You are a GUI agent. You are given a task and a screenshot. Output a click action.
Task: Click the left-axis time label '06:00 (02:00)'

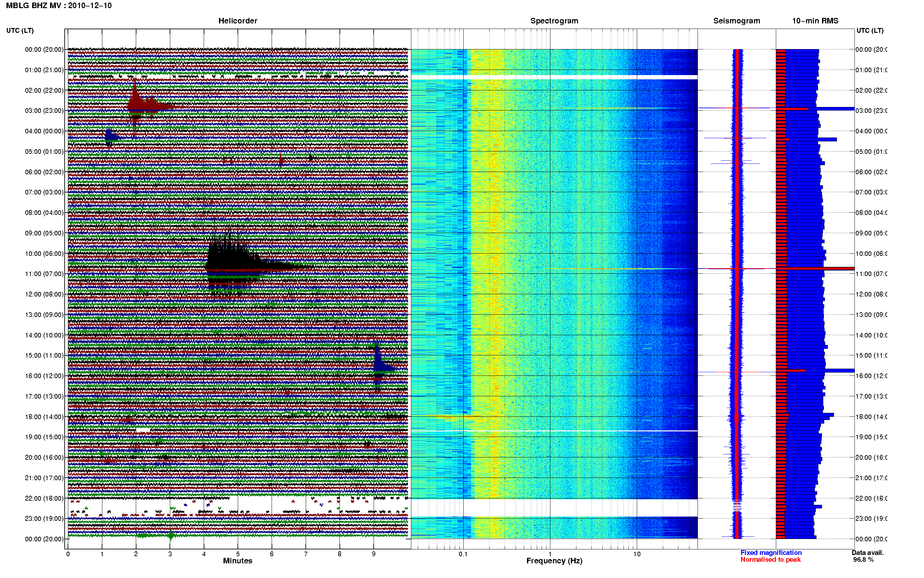pos(44,172)
